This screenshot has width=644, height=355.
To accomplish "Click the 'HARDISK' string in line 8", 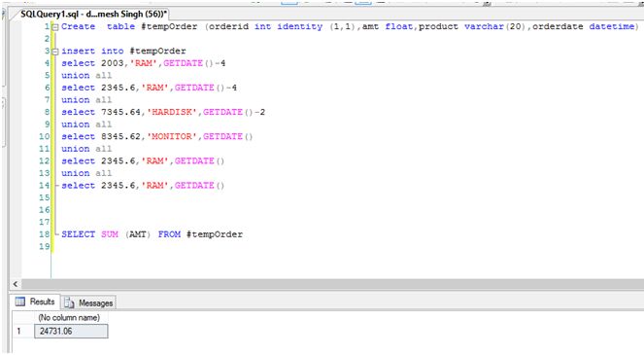I will click(172, 112).
